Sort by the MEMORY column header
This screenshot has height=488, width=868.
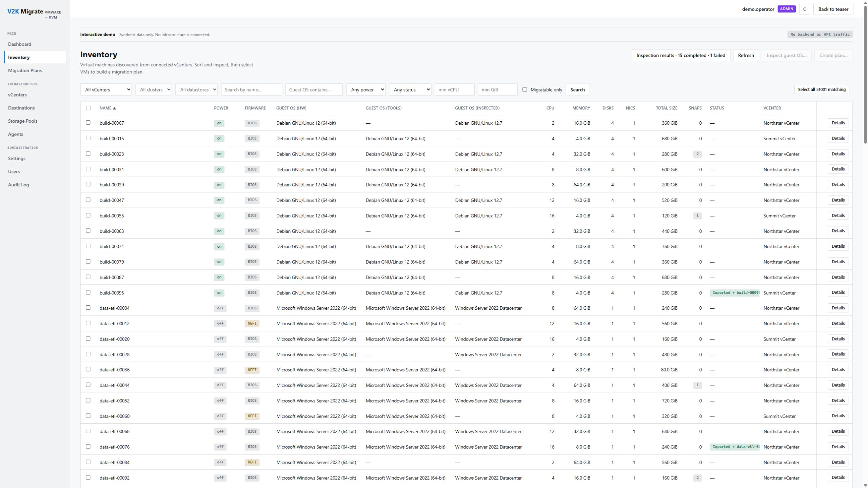pyautogui.click(x=581, y=108)
